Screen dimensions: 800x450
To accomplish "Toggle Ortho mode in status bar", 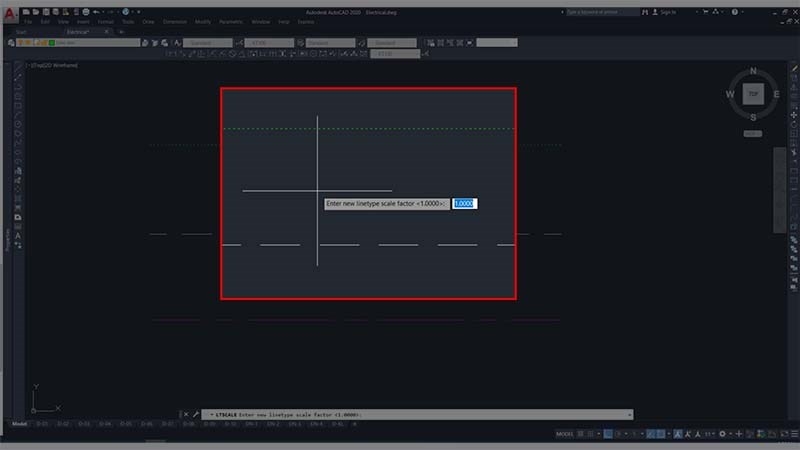I will point(608,434).
